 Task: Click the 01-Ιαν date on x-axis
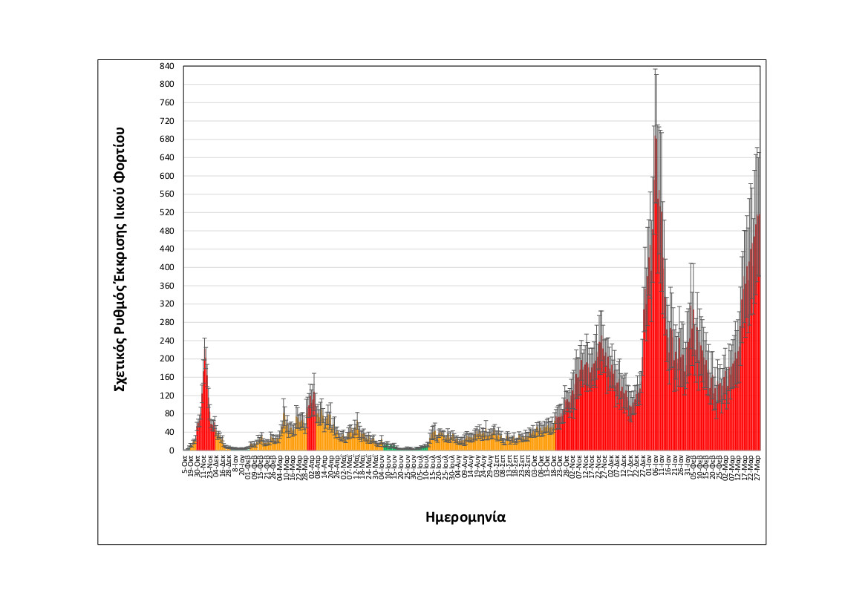(x=650, y=462)
